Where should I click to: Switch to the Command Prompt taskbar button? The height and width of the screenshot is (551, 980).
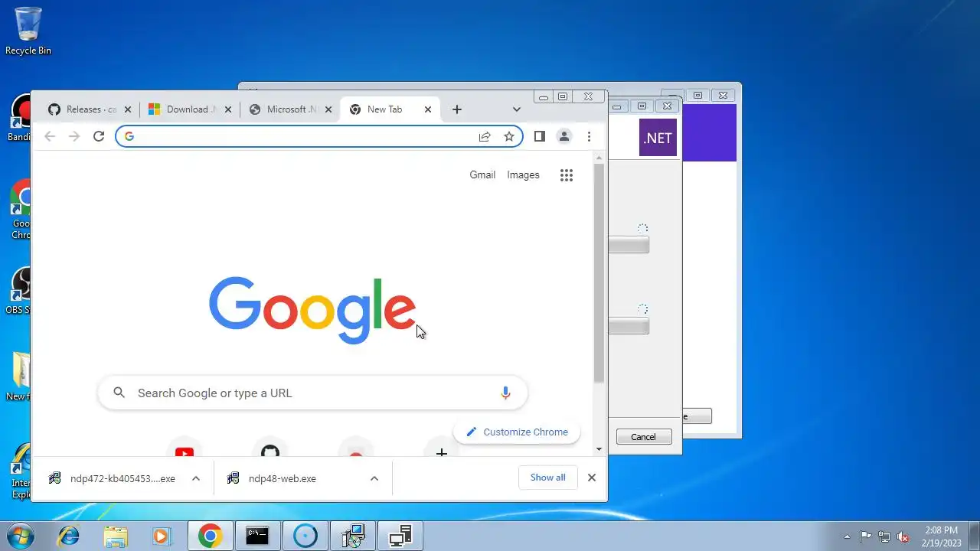click(257, 536)
